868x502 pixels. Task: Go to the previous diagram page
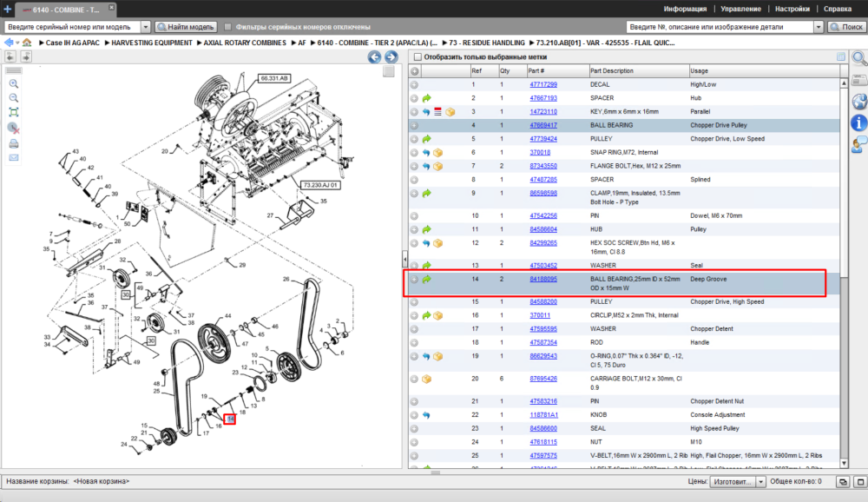375,57
